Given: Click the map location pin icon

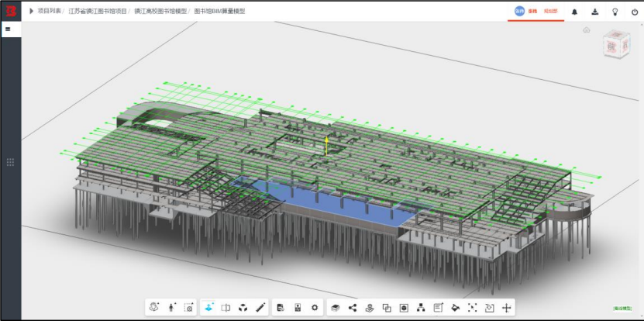Looking at the screenshot, I should pos(370,307).
